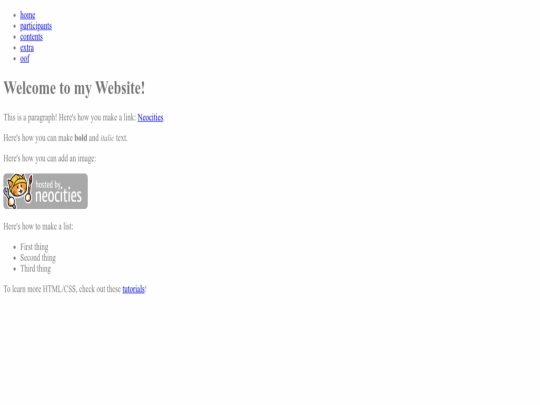Click the 'This is a paragraph!' sentence
Image resolution: width=540 pixels, height=405 pixels.
tap(30, 117)
